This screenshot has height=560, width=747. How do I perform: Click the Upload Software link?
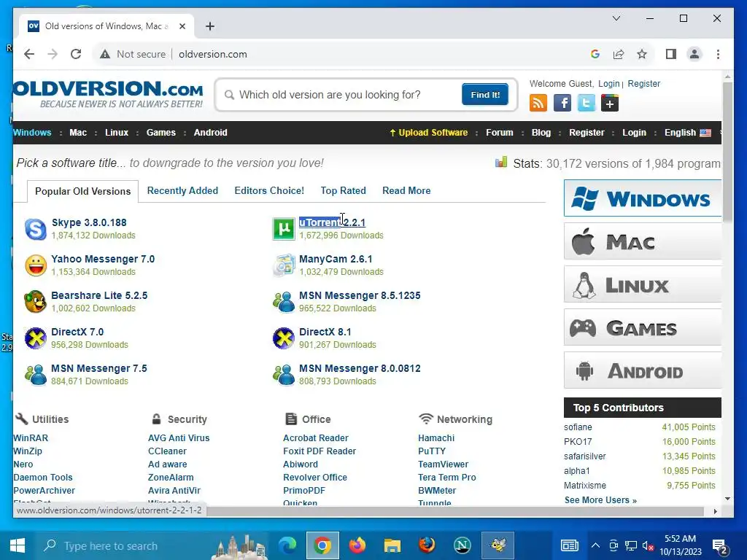pyautogui.click(x=429, y=133)
